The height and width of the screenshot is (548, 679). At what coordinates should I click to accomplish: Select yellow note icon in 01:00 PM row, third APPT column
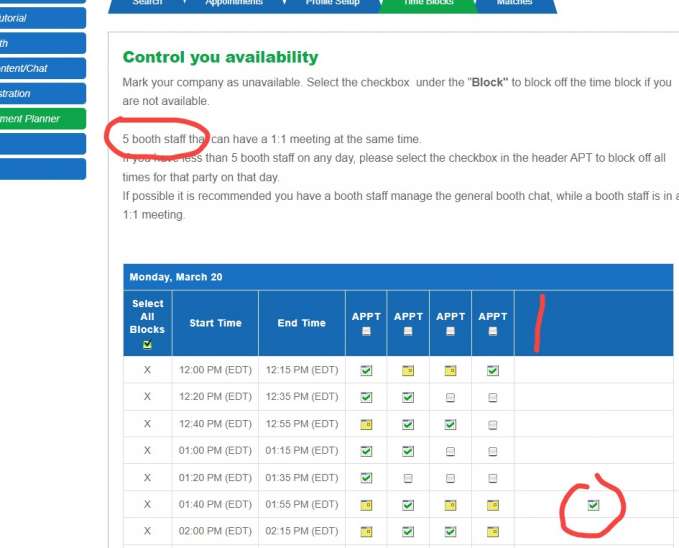point(450,451)
